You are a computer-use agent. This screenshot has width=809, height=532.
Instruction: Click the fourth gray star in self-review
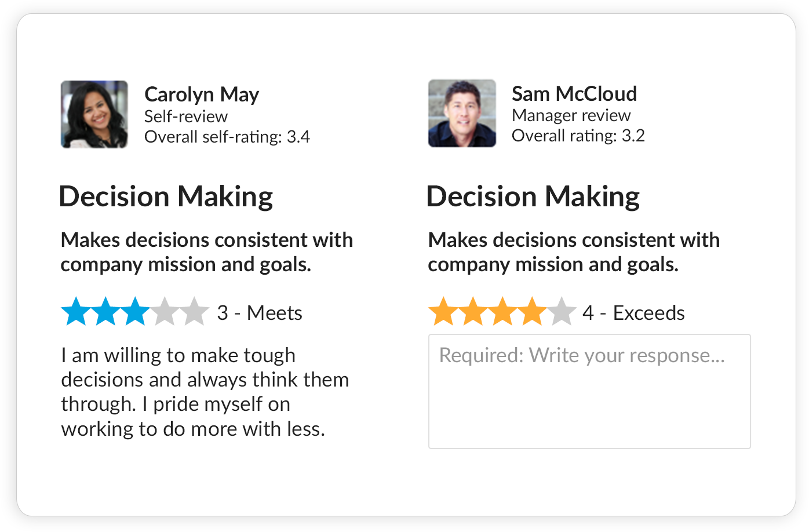click(x=165, y=312)
